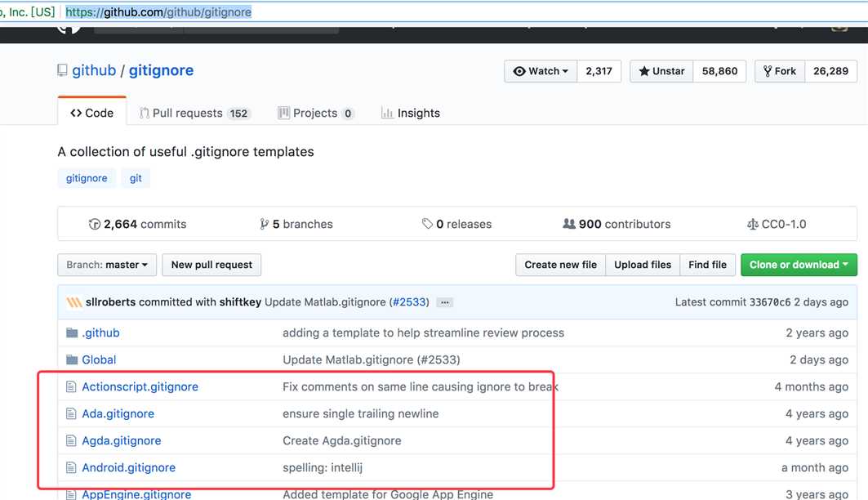Open pull request #2533 link
Image resolution: width=868 pixels, height=500 pixels.
pos(410,302)
